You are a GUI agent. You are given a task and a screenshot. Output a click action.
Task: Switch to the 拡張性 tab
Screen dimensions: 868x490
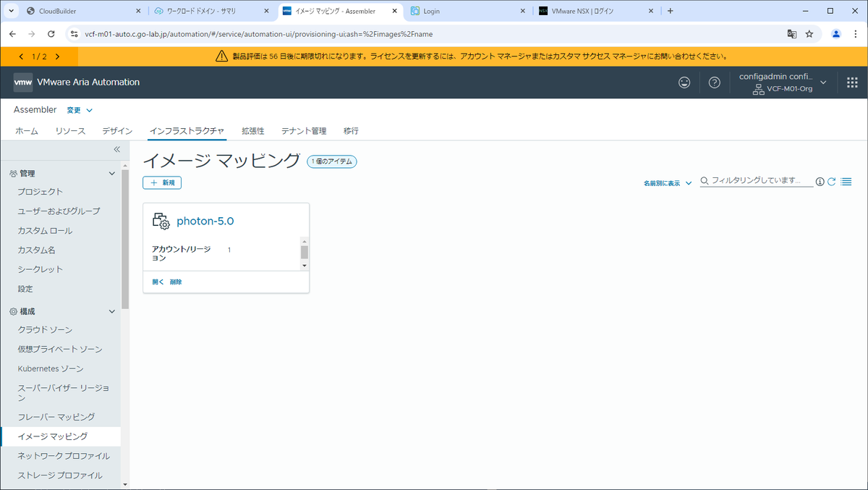click(x=252, y=131)
